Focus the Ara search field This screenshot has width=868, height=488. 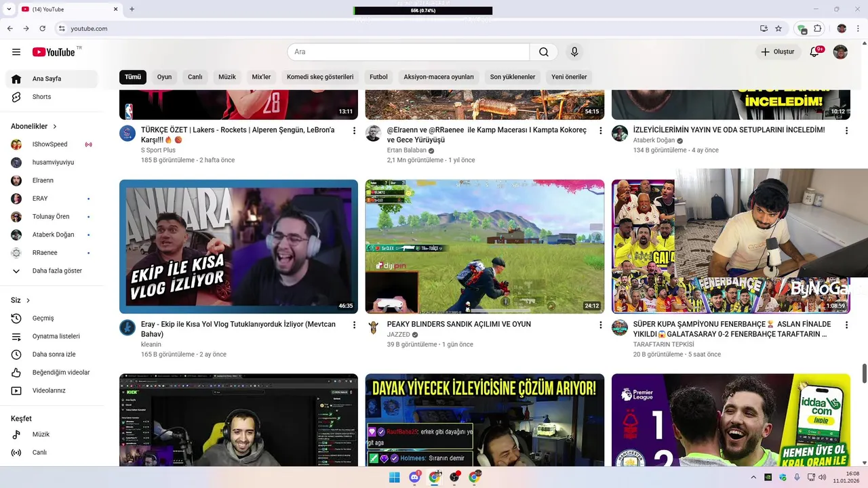[408, 52]
